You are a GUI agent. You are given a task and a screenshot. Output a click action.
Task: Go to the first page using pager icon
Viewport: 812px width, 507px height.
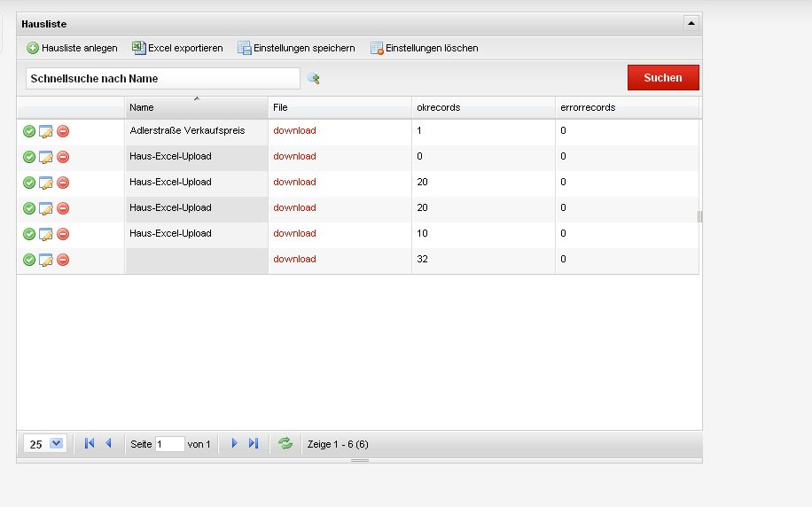[90, 443]
